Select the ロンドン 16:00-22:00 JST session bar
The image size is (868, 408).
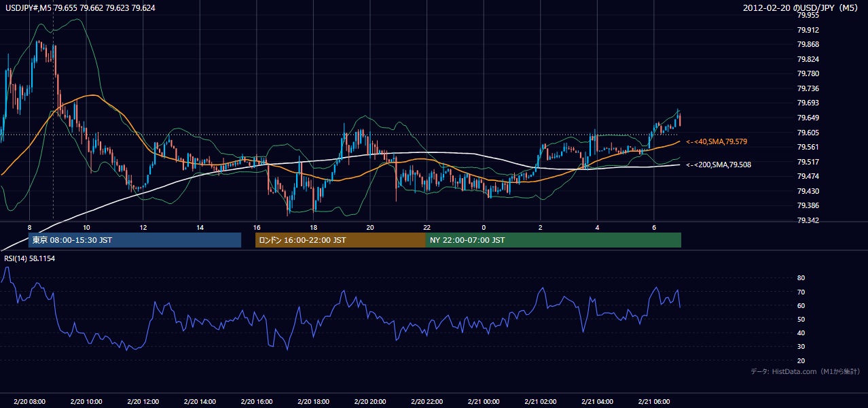click(x=340, y=240)
